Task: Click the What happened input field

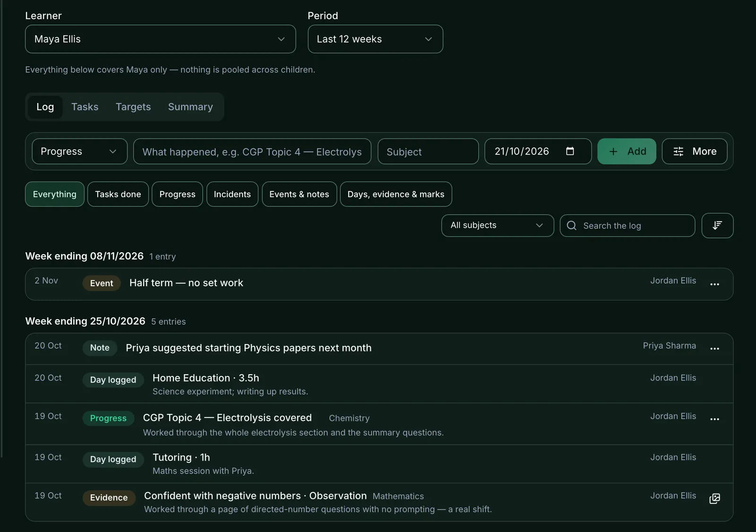Action: [252, 151]
